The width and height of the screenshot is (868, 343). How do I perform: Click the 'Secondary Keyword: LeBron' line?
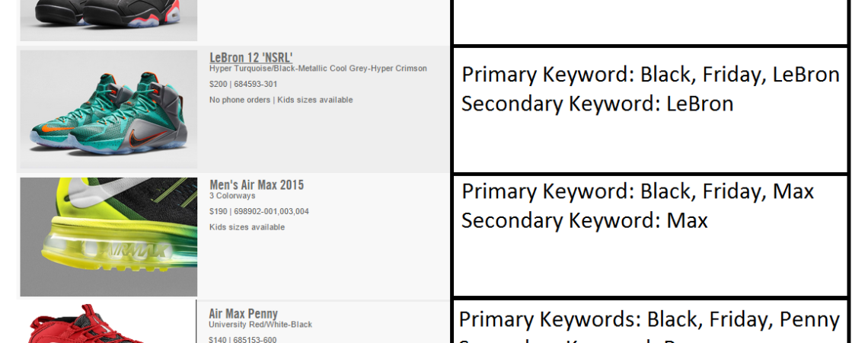(597, 104)
